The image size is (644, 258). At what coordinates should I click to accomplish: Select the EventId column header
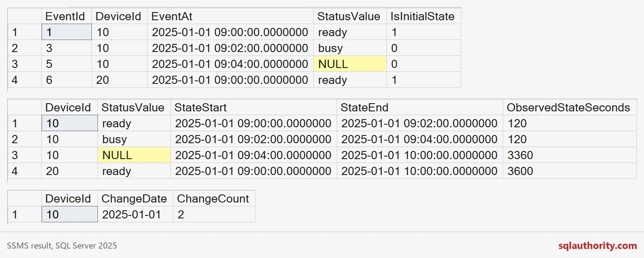67,16
